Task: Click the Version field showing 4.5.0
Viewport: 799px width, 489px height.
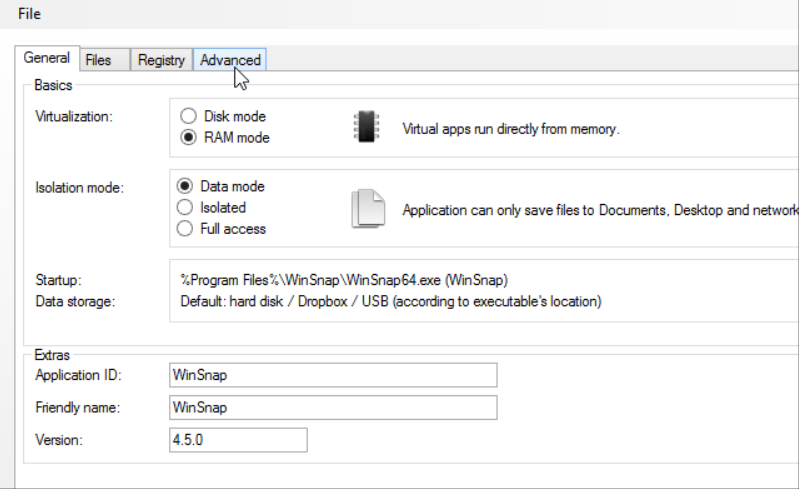Action: 238,440
